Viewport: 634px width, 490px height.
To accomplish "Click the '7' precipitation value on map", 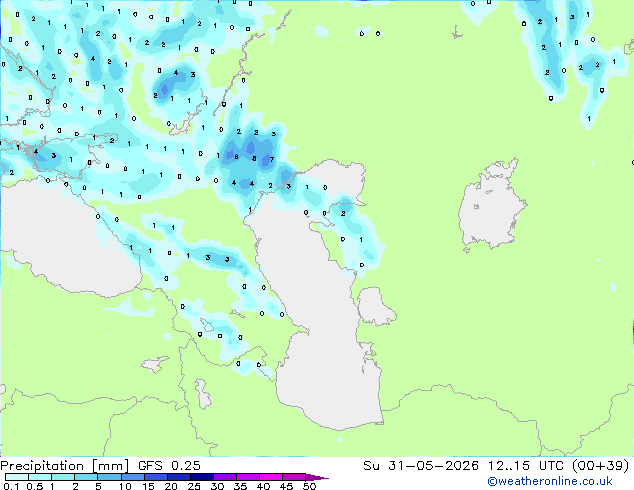I will click(272, 159).
